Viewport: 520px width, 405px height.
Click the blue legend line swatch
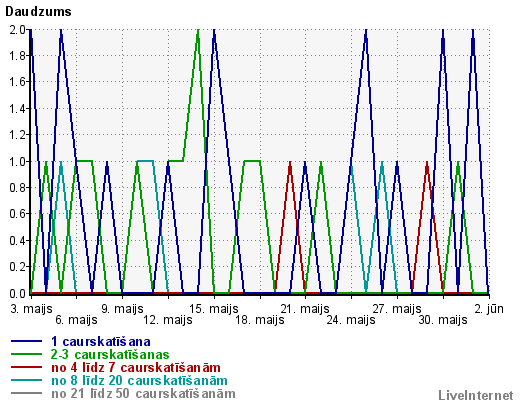click(x=27, y=341)
